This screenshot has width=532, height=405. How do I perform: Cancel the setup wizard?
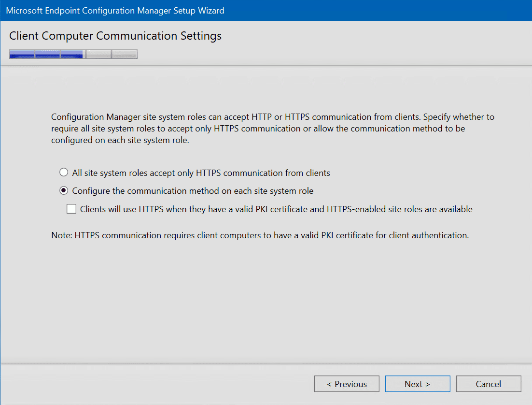pos(489,384)
